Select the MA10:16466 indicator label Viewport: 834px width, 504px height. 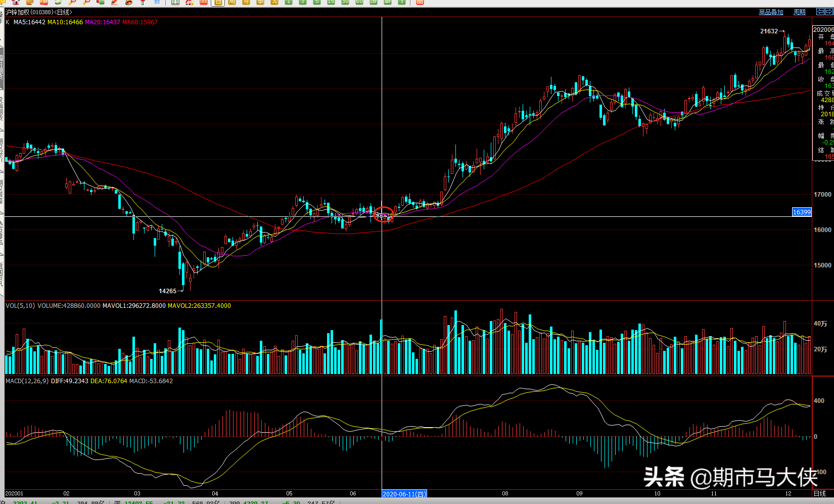click(x=65, y=22)
